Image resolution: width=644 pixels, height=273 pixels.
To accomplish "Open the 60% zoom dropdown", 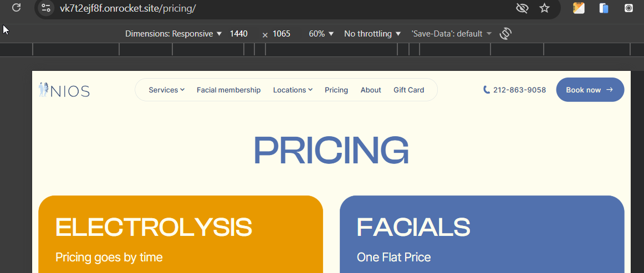I will pyautogui.click(x=321, y=34).
